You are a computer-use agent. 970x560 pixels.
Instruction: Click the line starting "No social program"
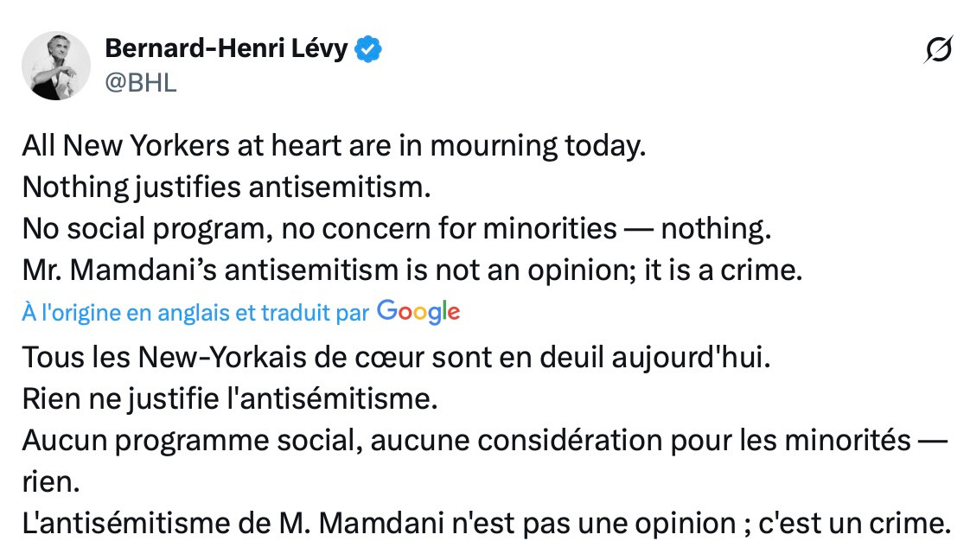click(x=396, y=229)
